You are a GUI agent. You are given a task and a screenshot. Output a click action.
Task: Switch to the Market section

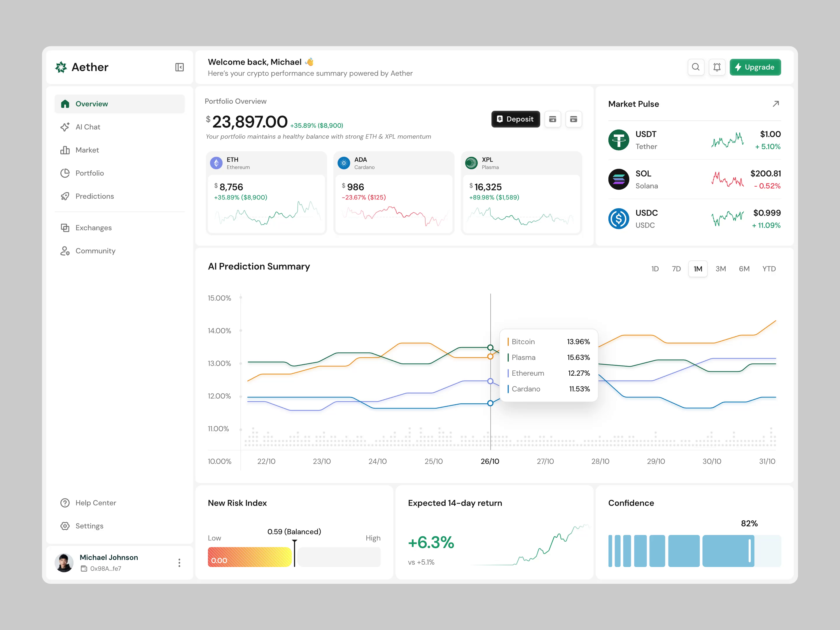[x=87, y=150]
